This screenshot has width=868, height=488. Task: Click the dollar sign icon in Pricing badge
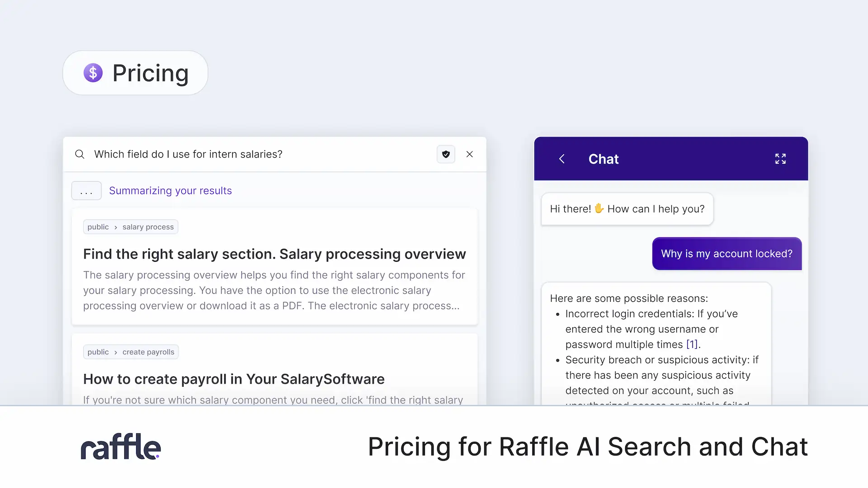93,72
